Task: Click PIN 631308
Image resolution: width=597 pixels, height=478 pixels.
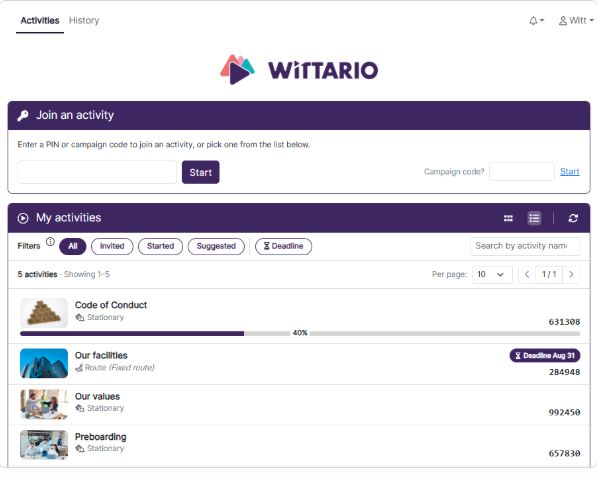Action: tap(564, 322)
